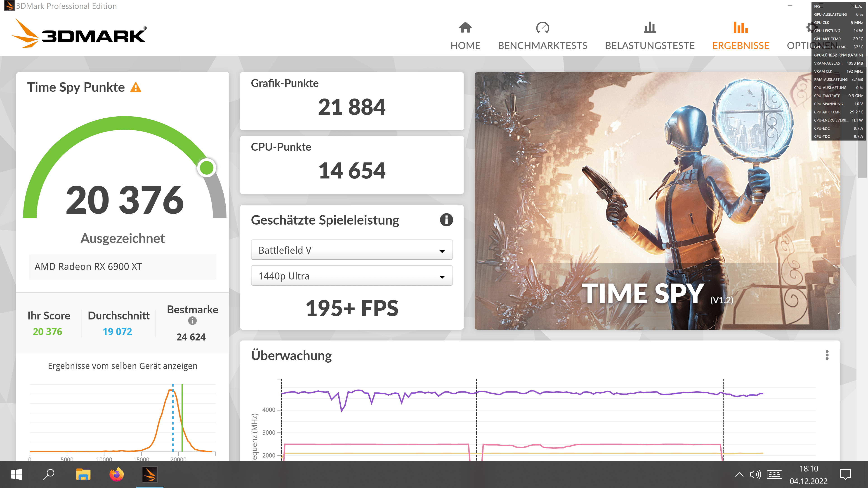Open Firefox from the taskbar

coord(117,474)
